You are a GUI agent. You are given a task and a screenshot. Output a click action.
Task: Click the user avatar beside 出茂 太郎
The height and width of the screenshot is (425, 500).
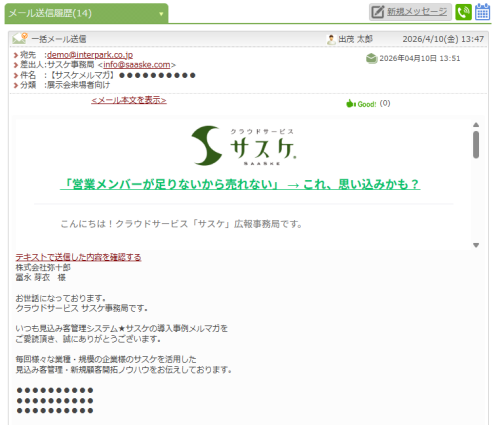(331, 39)
